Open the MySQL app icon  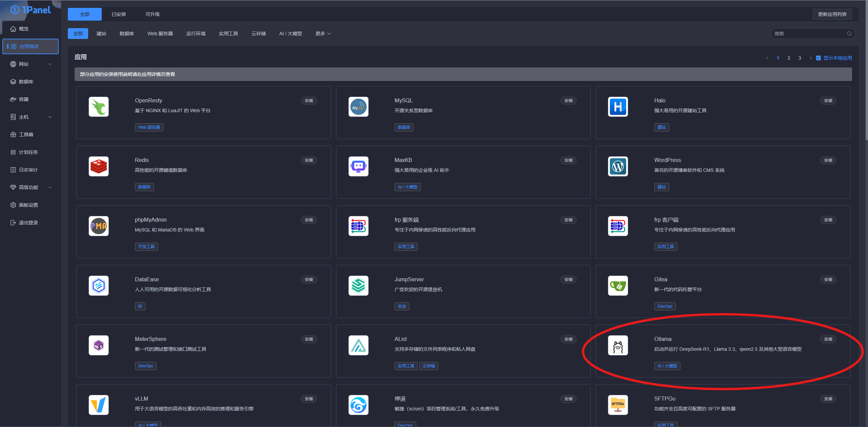pyautogui.click(x=358, y=107)
